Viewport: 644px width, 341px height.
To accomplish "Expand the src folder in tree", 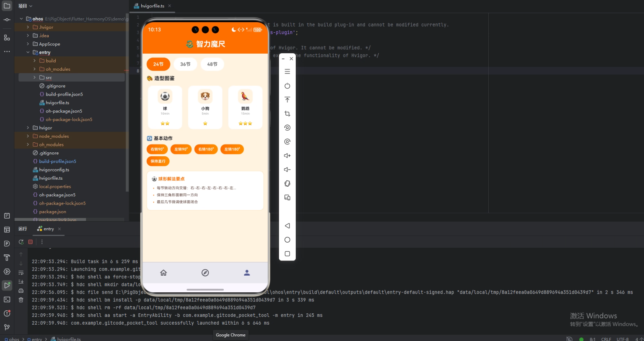I will 34,77.
